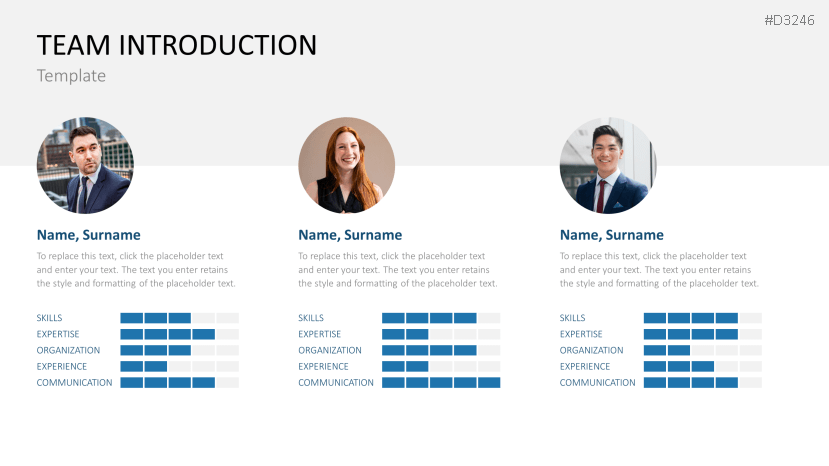This screenshot has width=829, height=466.
Task: Select the photo of man with red tie
Action: pos(607,166)
